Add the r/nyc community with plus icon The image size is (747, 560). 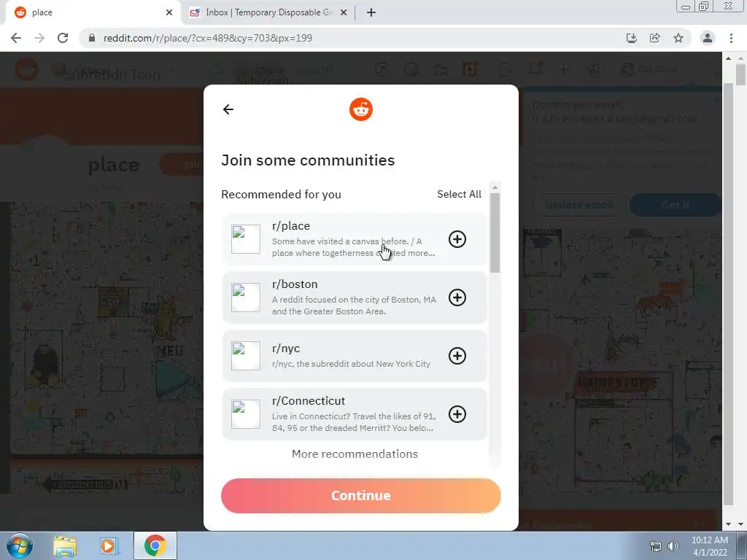point(457,356)
